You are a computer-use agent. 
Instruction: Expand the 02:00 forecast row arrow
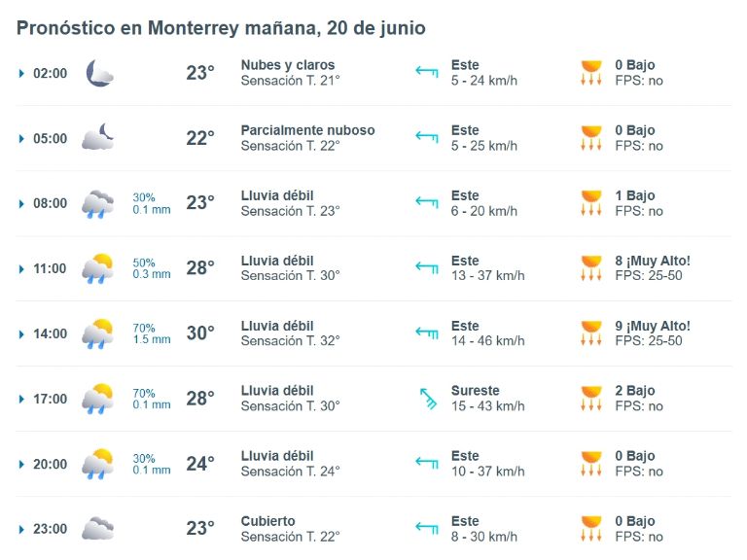pyautogui.click(x=21, y=73)
